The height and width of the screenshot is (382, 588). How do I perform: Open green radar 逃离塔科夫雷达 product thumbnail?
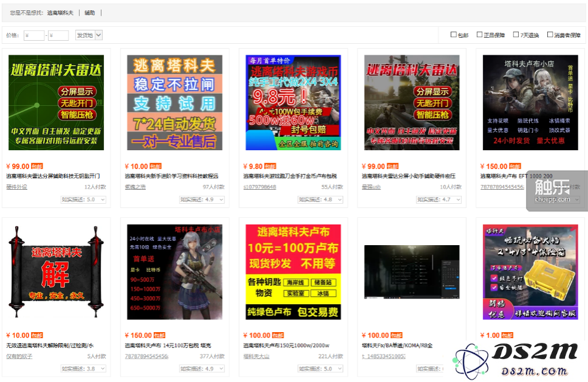pyautogui.click(x=57, y=103)
